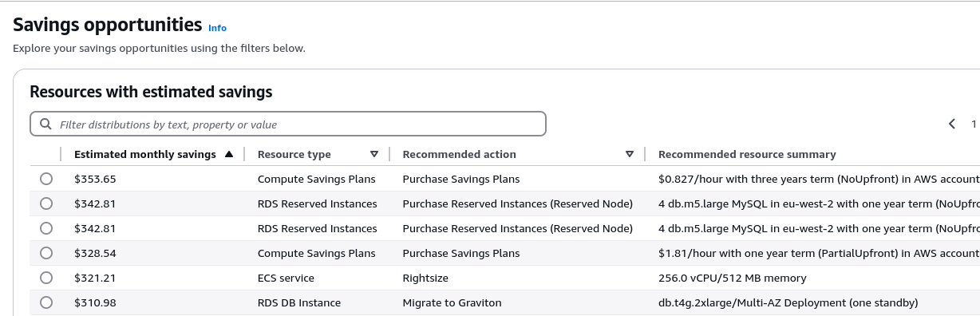Select the radio button for $353.65 row
The image size is (980, 316).
pyautogui.click(x=46, y=179)
